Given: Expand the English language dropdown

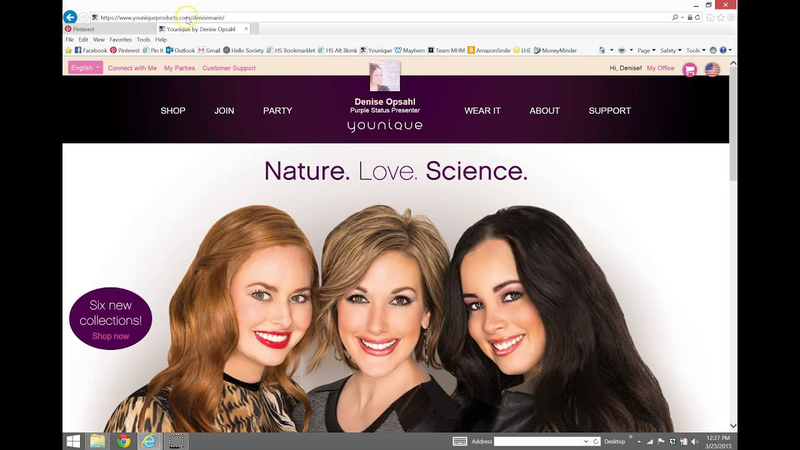Looking at the screenshot, I should coord(84,68).
